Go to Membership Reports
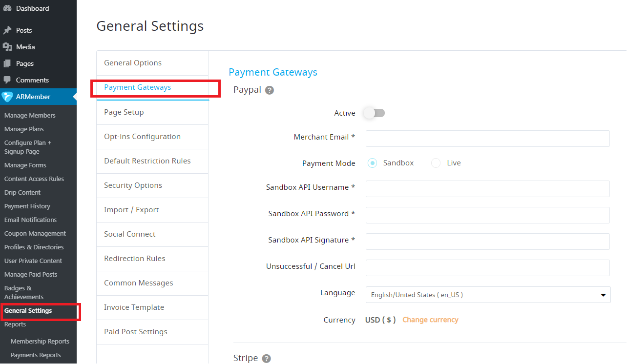 (40, 342)
